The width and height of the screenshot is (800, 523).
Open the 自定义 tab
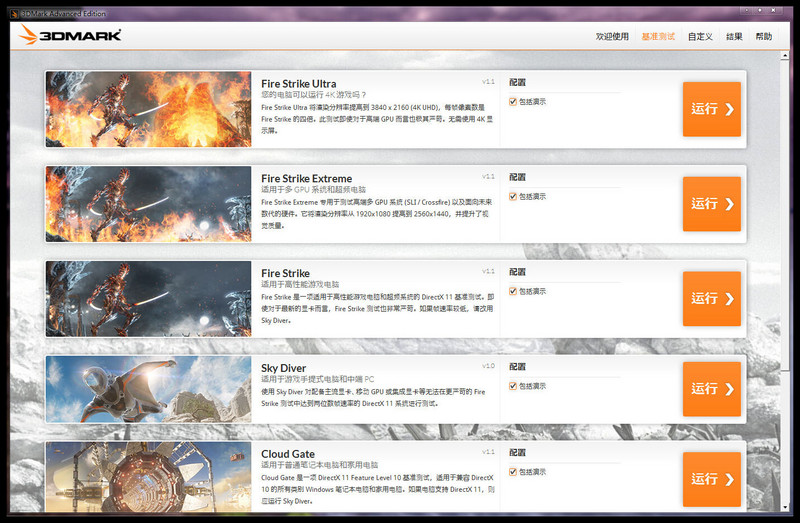(x=700, y=36)
